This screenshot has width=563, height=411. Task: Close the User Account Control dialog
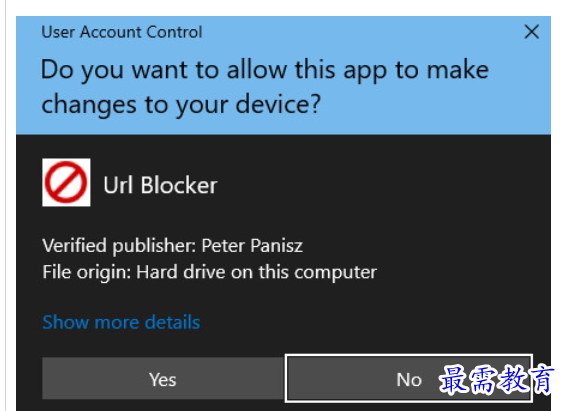coord(531,32)
